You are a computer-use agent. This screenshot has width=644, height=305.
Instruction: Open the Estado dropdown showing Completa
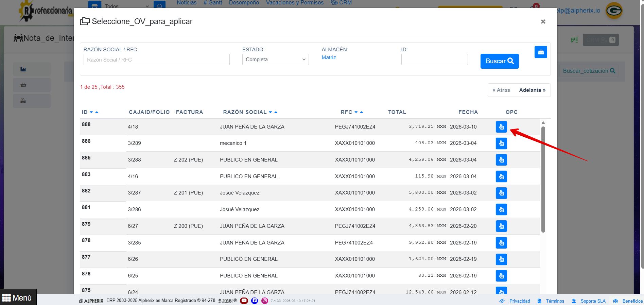275,60
